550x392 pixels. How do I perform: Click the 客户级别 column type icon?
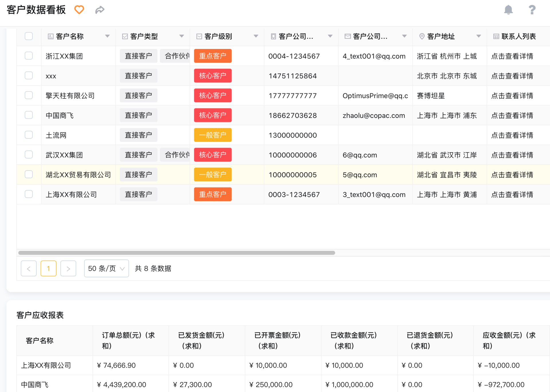click(199, 36)
